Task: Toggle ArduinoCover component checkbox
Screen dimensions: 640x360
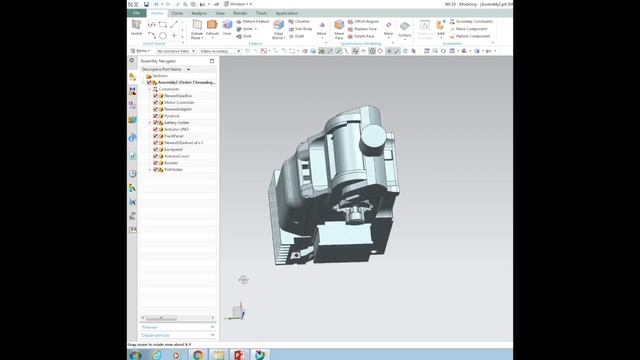Action: tap(155, 156)
